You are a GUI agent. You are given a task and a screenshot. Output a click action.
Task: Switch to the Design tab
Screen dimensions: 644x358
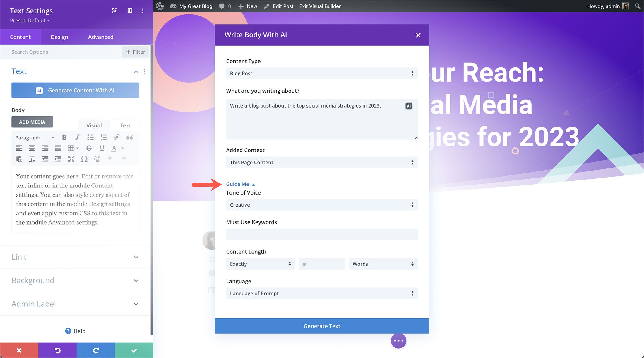pos(59,37)
